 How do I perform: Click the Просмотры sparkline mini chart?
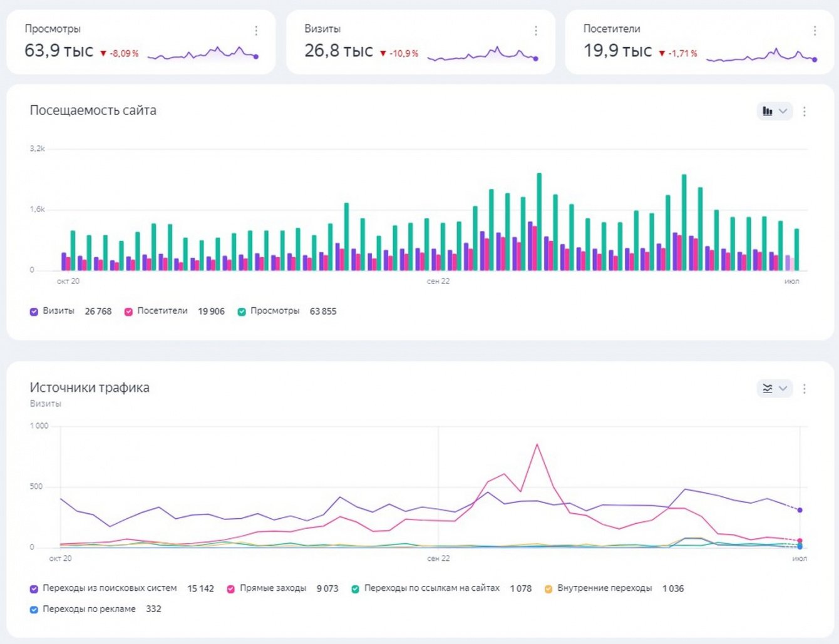(203, 54)
